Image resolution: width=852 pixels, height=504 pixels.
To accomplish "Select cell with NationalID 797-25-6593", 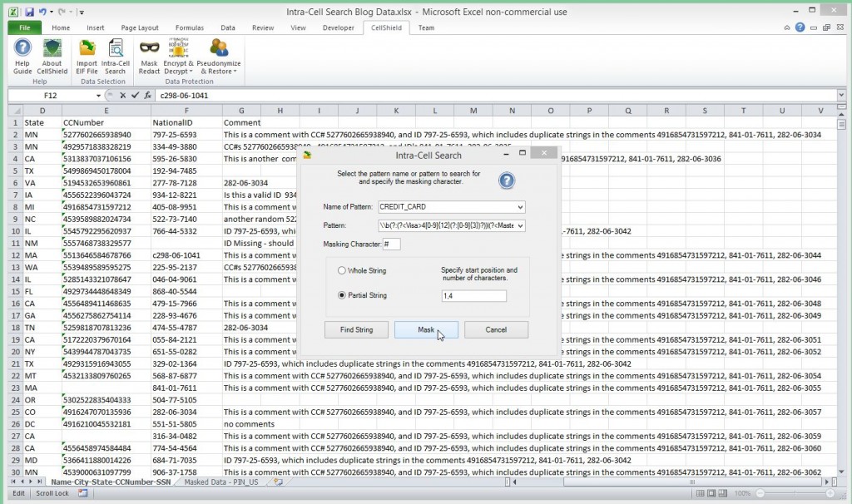I will click(x=187, y=135).
